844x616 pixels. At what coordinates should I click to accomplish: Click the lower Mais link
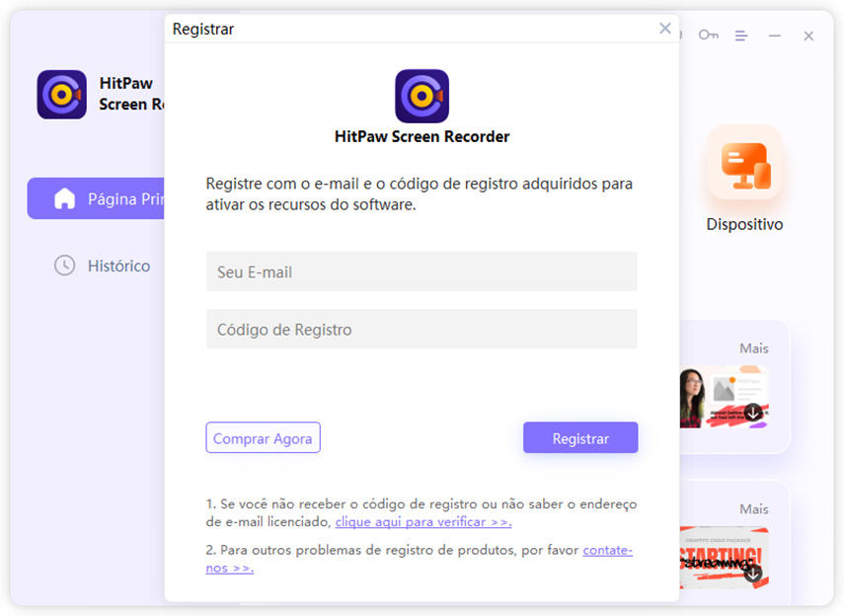(x=753, y=508)
